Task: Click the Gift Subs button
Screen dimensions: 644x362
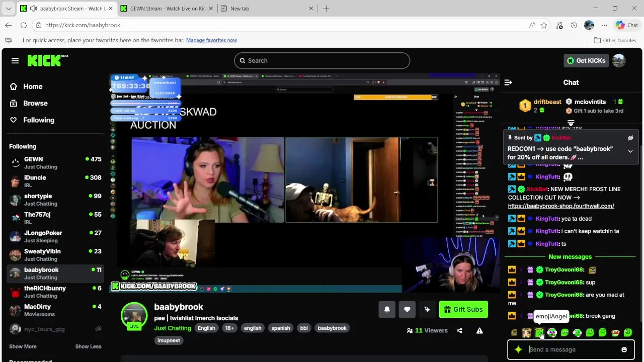Action: [463, 309]
